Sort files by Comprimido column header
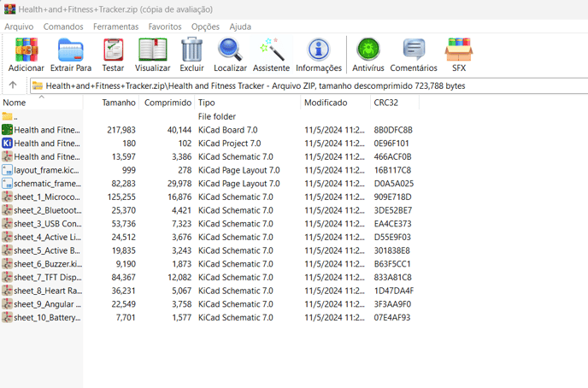Image resolution: width=588 pixels, height=388 pixels. click(x=167, y=103)
